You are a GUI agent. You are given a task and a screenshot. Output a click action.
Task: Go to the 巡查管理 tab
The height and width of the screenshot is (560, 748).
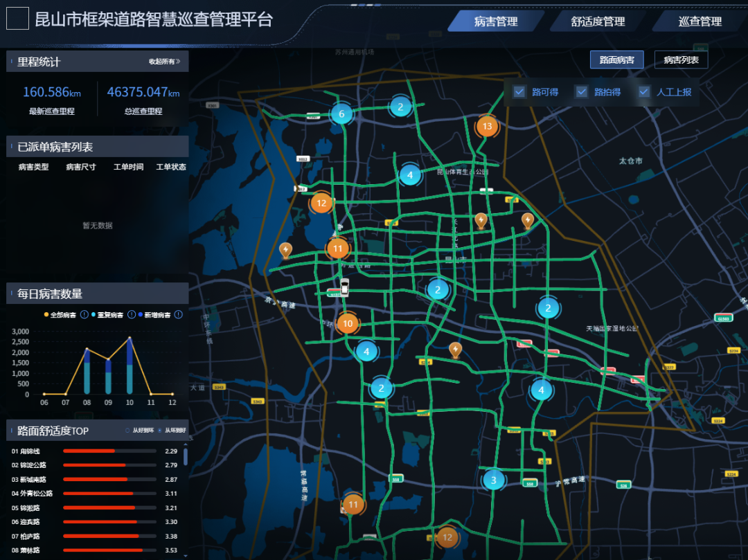[x=700, y=21]
